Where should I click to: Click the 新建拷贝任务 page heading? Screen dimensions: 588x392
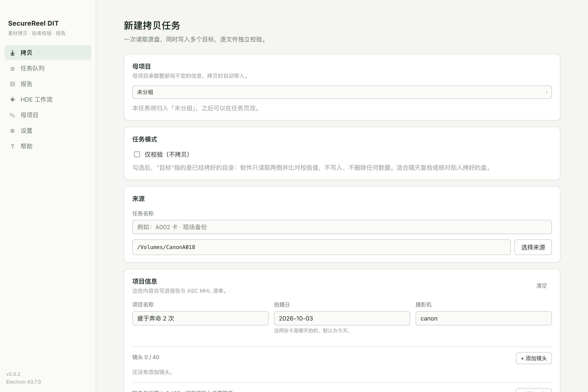coord(152,25)
